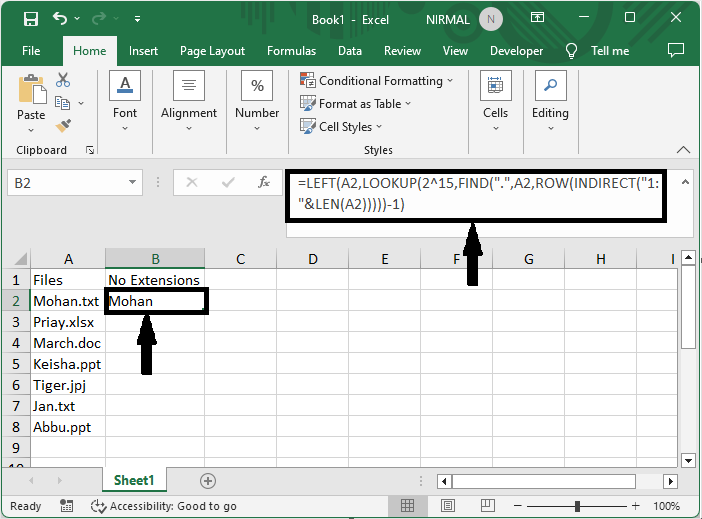Viewport: 702px width, 519px height.
Task: Open Customize Quick Access Toolbar arrow
Action: (x=137, y=19)
